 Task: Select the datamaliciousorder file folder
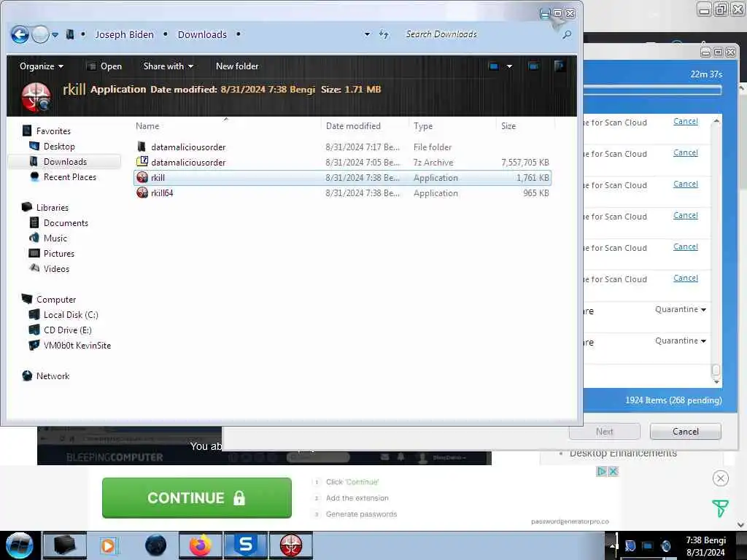point(342,147)
